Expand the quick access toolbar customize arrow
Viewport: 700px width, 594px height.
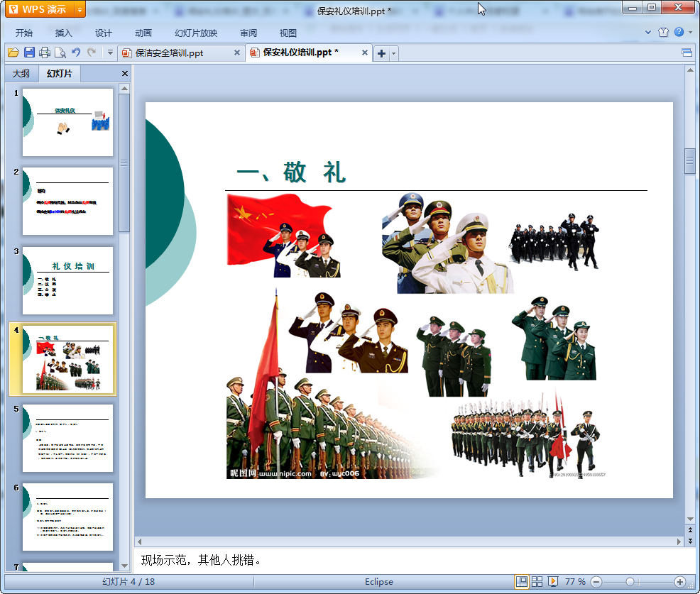(x=110, y=53)
